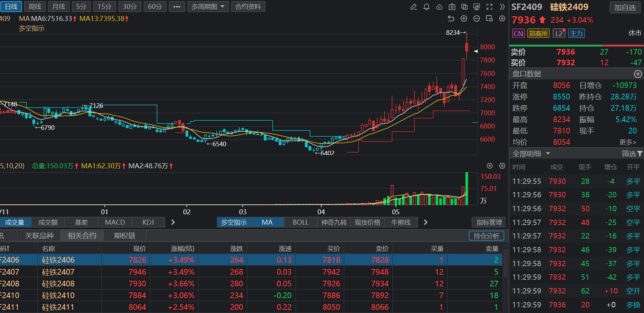Click the L2 level badge
This screenshot has height=313, width=644.
(x=559, y=34)
